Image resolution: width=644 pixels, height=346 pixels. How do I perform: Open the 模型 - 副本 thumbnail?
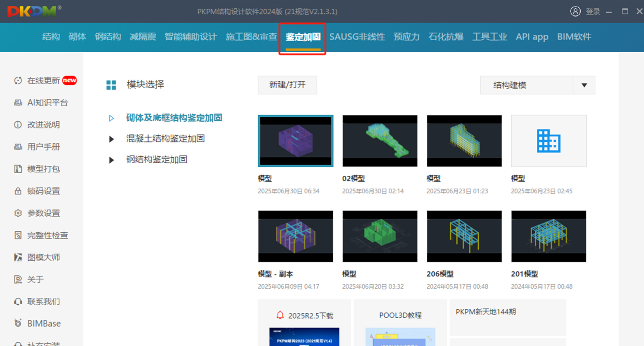point(296,236)
